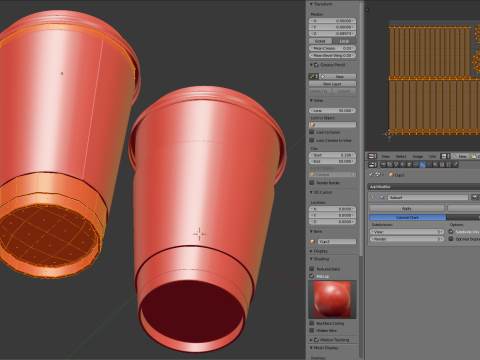480x360 pixels.
Task: Collapse the 3D Cursor panel
Action: click(311, 192)
